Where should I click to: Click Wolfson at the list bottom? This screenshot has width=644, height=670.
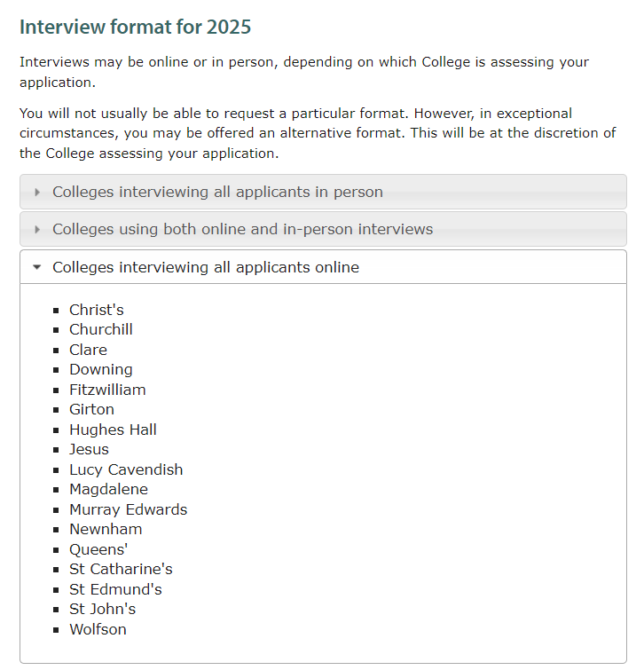tap(98, 629)
